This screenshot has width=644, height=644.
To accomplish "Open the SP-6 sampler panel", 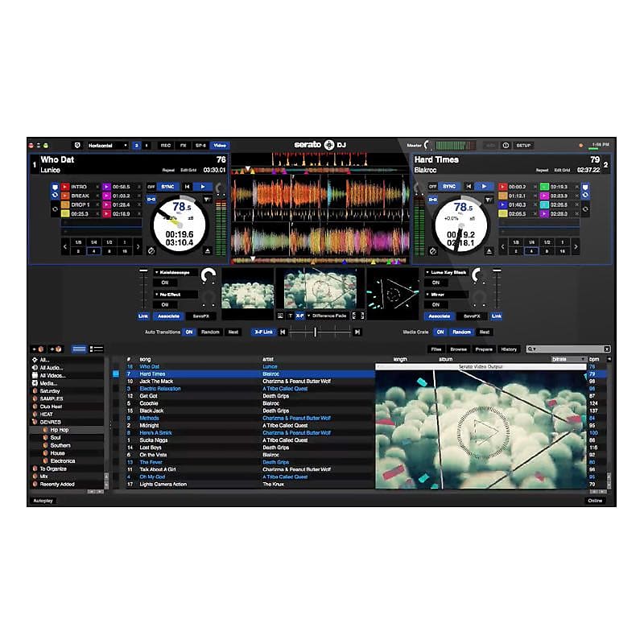I will (199, 145).
